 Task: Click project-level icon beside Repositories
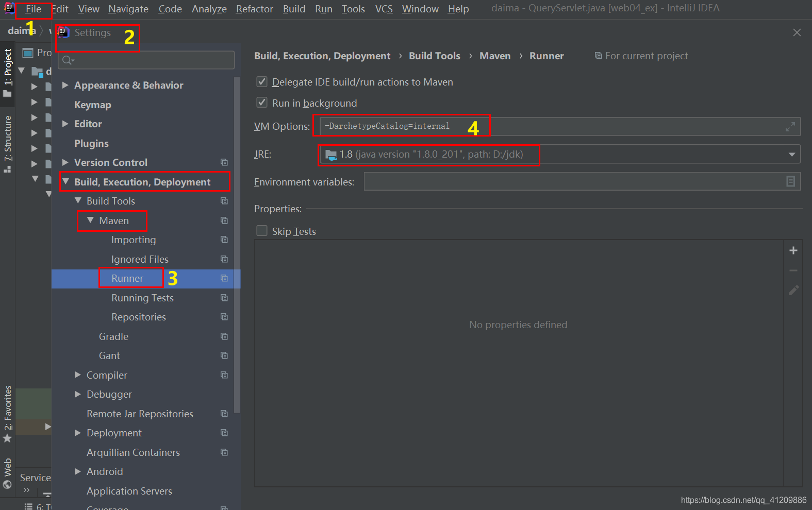(224, 317)
